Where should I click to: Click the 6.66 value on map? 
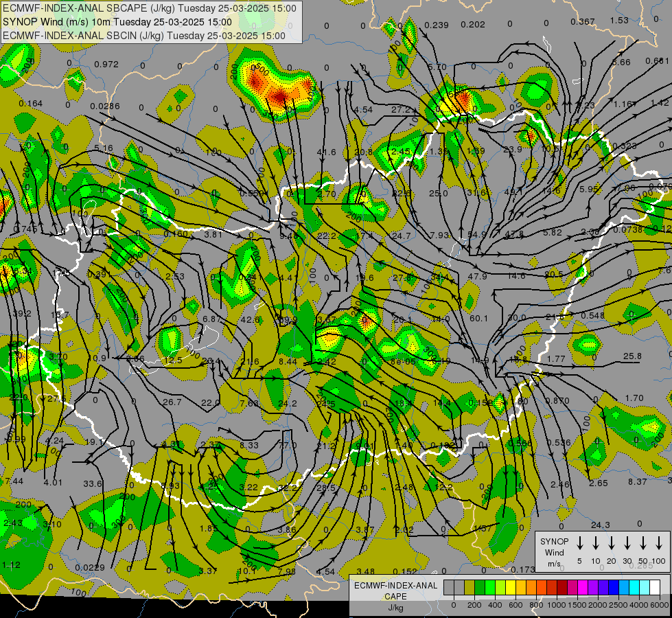621,62
